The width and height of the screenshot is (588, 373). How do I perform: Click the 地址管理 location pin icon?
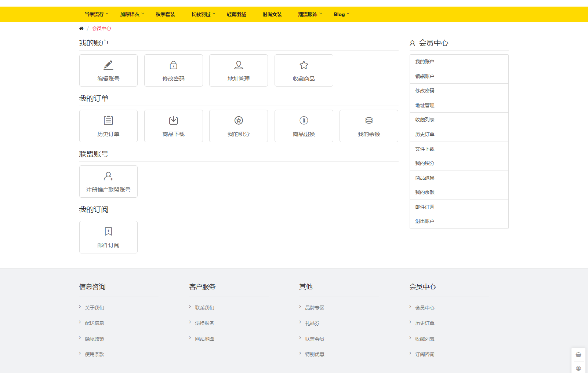pyautogui.click(x=239, y=65)
